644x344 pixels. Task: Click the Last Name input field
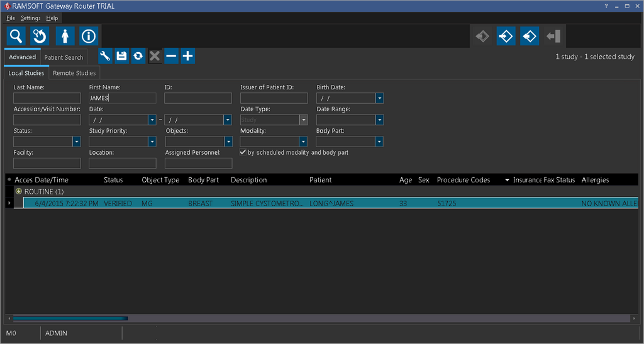tap(47, 98)
